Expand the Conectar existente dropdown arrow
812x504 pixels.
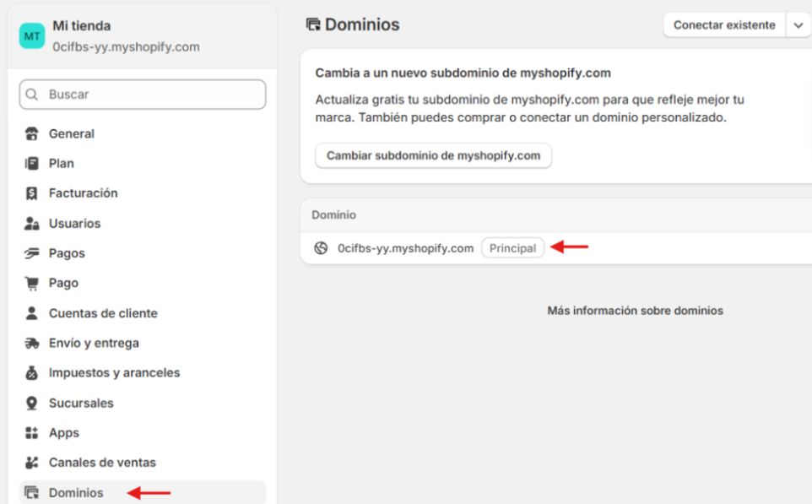(798, 24)
